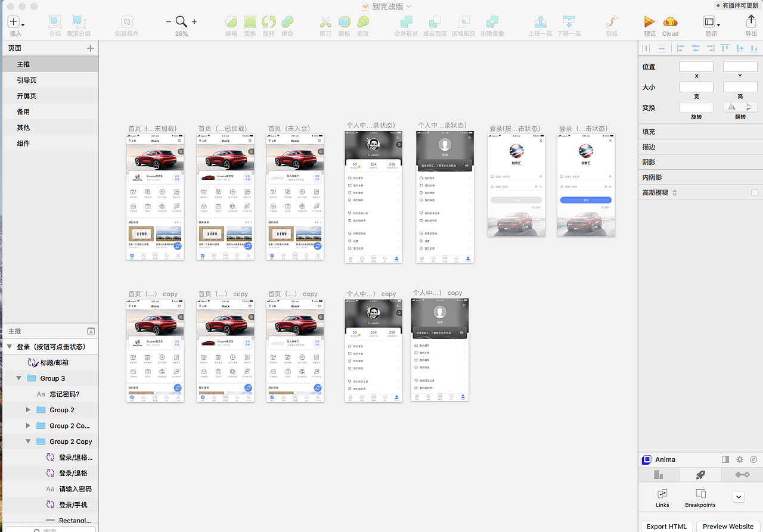
Task: Click the Preview (预览) play icon
Action: pyautogui.click(x=650, y=22)
